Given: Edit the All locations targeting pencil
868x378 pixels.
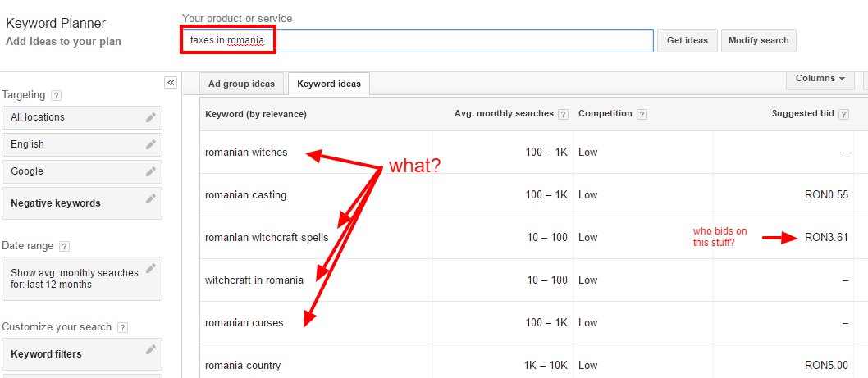Looking at the screenshot, I should (151, 117).
